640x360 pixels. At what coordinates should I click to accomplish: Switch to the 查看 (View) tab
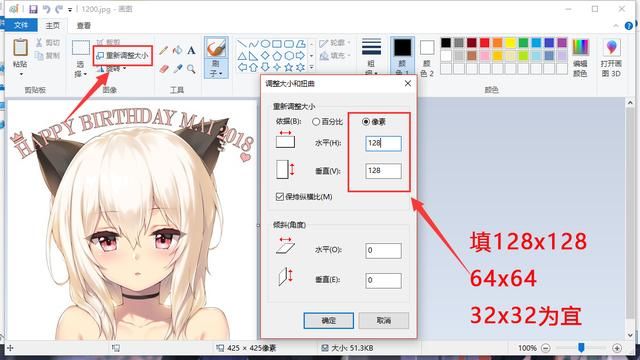pyautogui.click(x=84, y=25)
